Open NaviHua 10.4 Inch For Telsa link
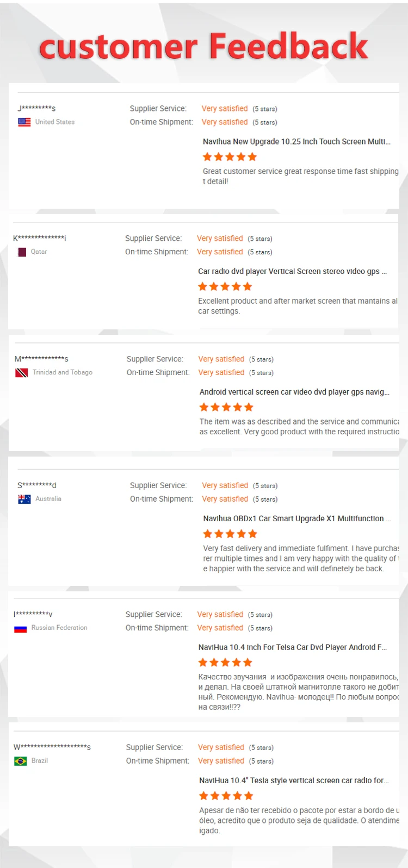 pyautogui.click(x=292, y=647)
